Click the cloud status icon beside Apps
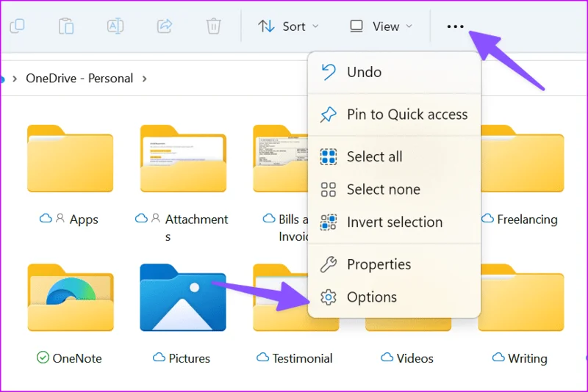 tap(46, 218)
